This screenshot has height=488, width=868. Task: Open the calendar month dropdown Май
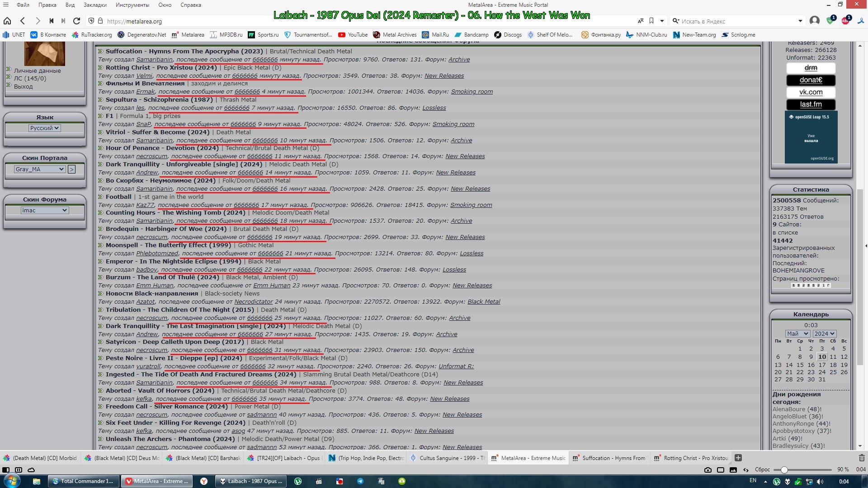797,333
